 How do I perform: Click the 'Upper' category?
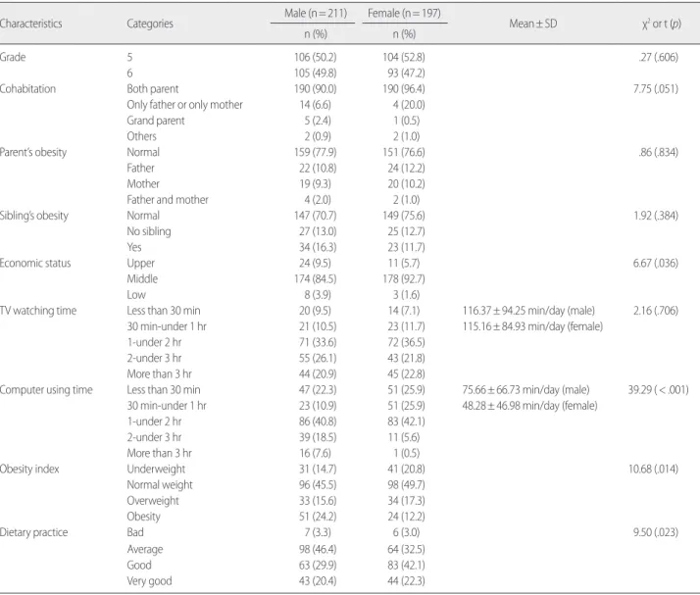tap(140, 264)
